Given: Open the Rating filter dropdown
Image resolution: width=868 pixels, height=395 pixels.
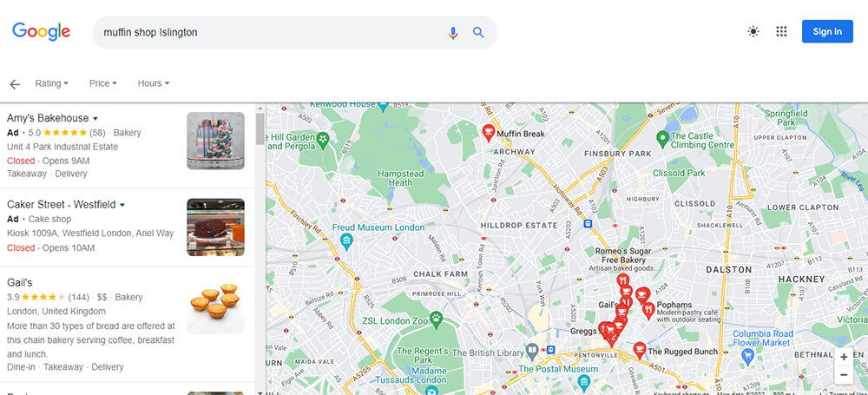Looking at the screenshot, I should coord(51,83).
